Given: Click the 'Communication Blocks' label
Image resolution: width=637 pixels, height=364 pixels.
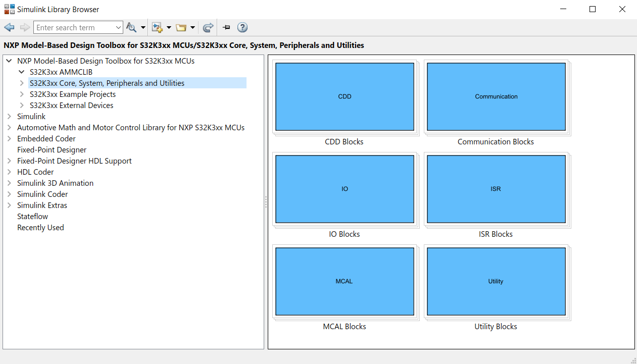Looking at the screenshot, I should (496, 142).
